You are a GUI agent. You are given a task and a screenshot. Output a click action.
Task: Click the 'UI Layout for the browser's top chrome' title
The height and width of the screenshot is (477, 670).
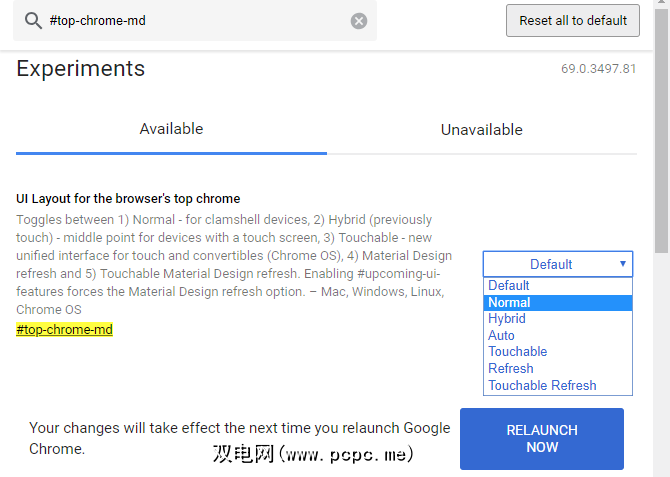(128, 199)
